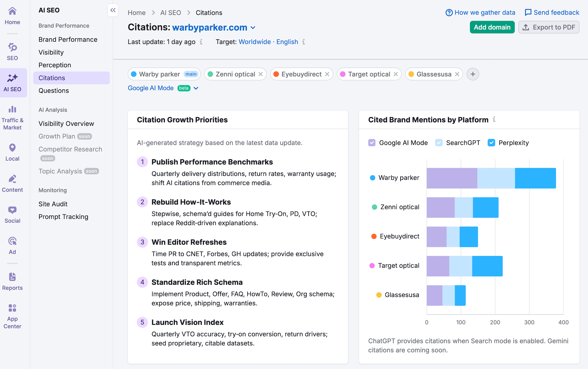
Task: Open Brand Performance menu item
Action: click(68, 40)
